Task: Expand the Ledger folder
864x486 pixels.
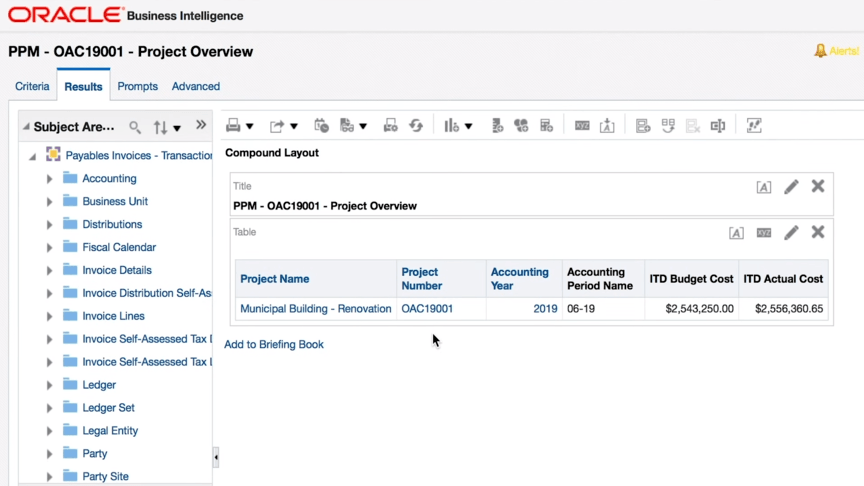Action: [x=49, y=385]
